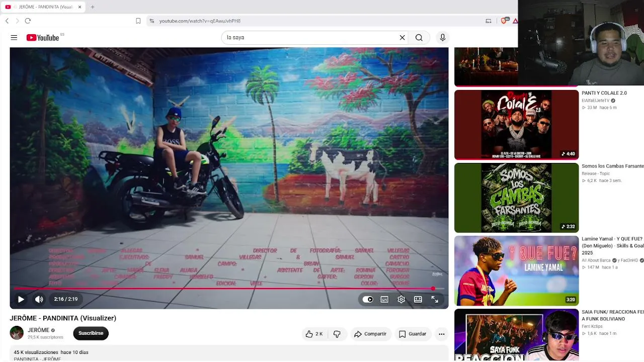
Task: Open more actions three-dot menu
Action: (x=441, y=334)
